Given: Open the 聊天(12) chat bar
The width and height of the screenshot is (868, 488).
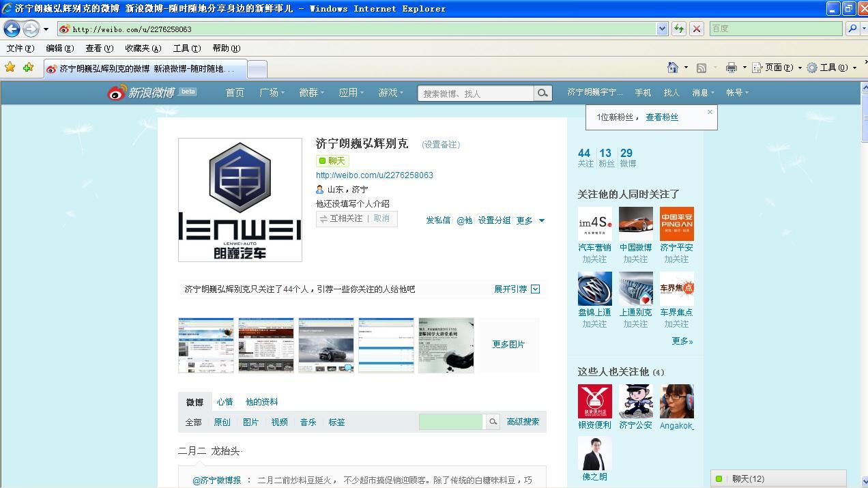Looking at the screenshot, I should point(778,479).
